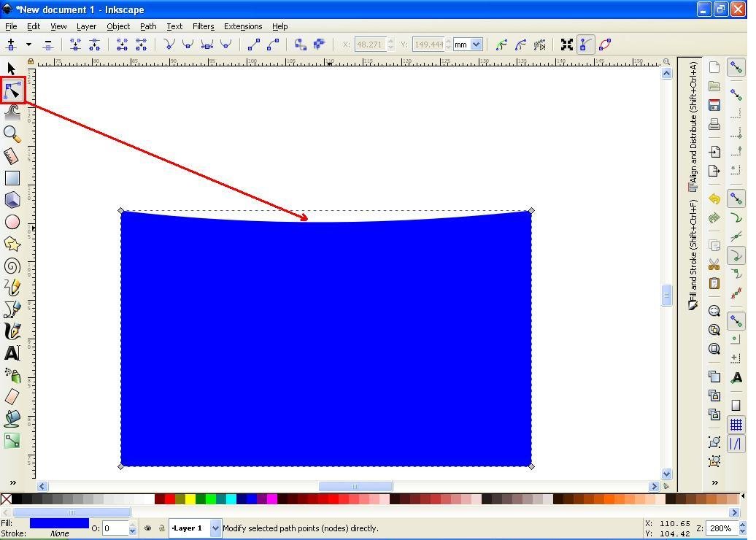Select the Star tool

tap(12, 244)
